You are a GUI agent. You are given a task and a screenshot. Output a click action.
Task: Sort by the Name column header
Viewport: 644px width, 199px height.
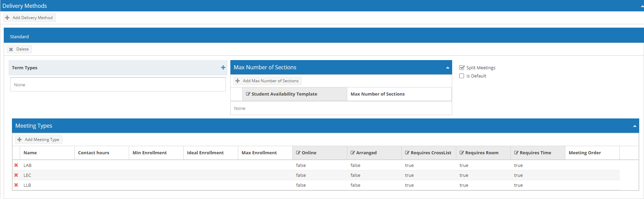[x=47, y=153]
